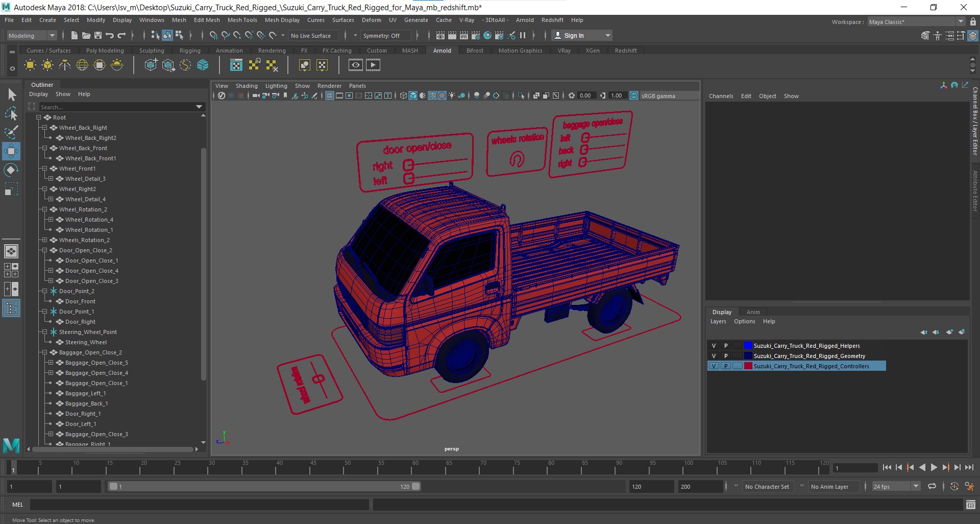
Task: Toggle auto keyframe icon
Action: pyautogui.click(x=954, y=486)
